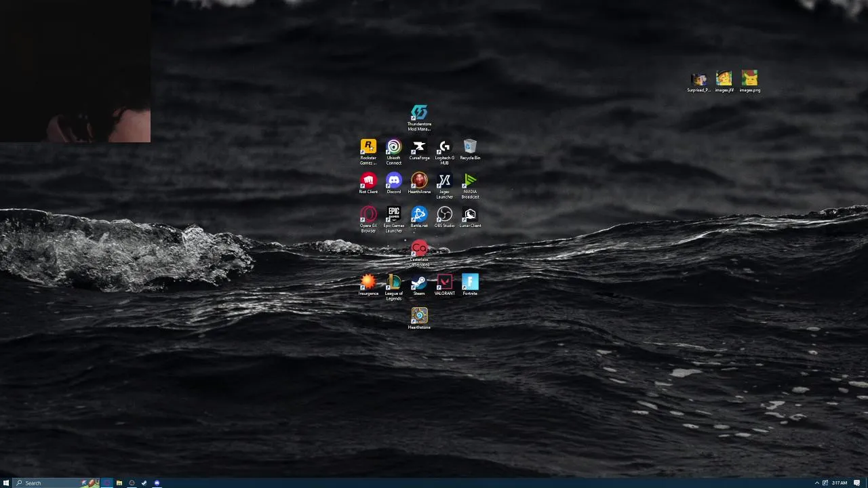The width and height of the screenshot is (868, 488).
Task: Select the Surprised_P... image file
Action: [x=698, y=82]
